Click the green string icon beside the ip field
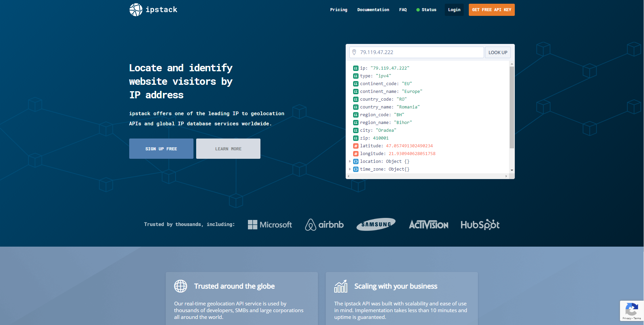This screenshot has width=644, height=325. pos(355,68)
